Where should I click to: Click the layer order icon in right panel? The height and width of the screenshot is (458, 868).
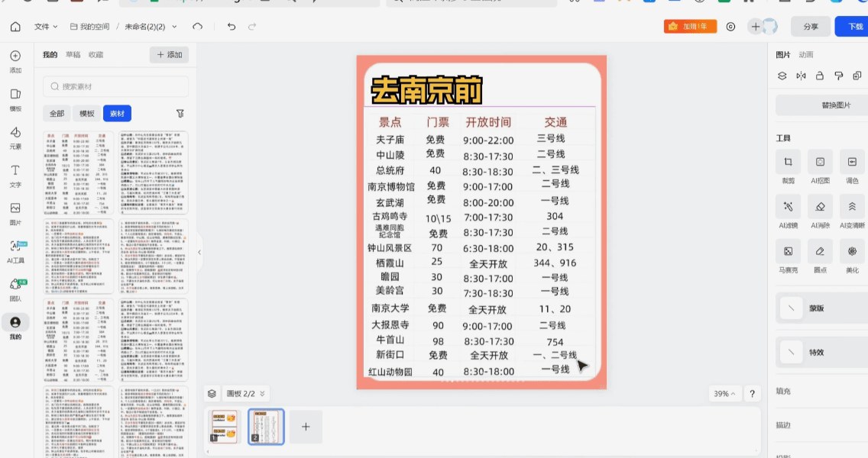point(782,76)
